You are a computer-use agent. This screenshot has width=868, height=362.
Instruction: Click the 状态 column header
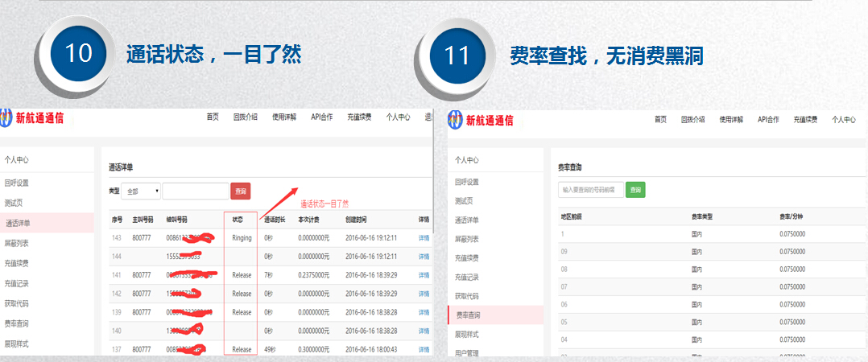[238, 220]
